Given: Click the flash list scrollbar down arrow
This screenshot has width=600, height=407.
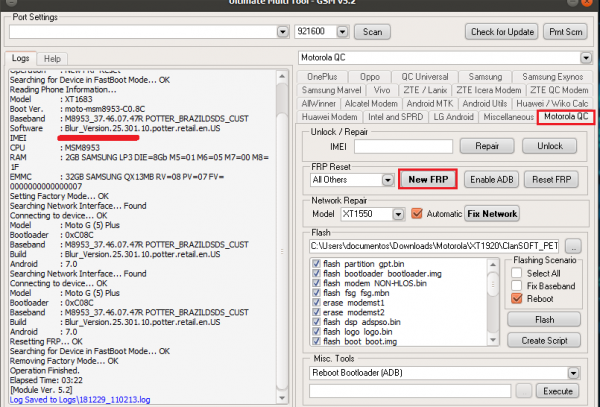Looking at the screenshot, I should coord(493,340).
